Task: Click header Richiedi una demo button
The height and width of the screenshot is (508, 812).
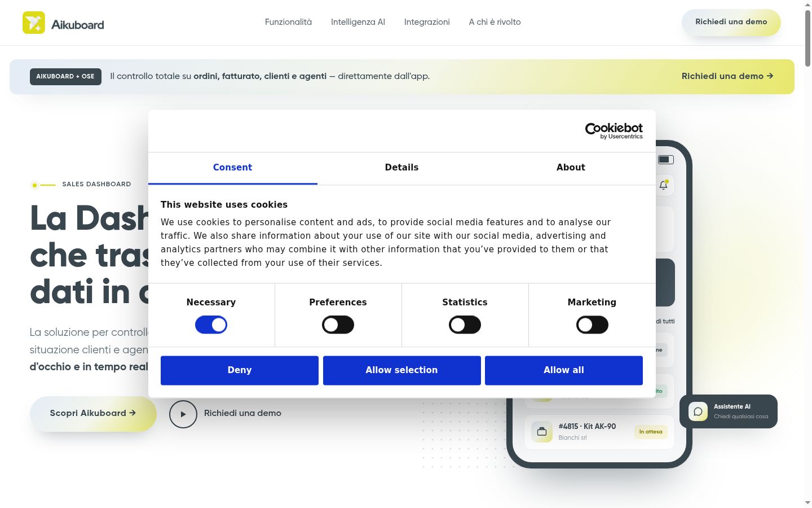Action: pos(731,22)
